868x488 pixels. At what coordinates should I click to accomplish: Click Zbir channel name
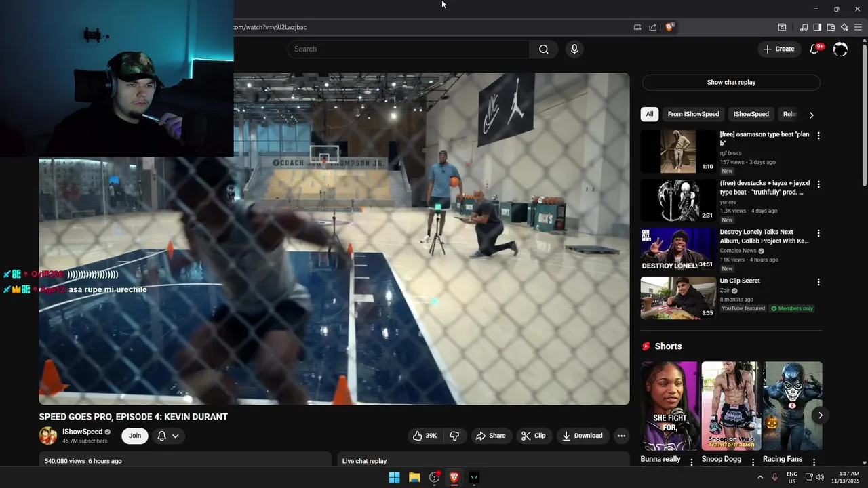click(725, 291)
